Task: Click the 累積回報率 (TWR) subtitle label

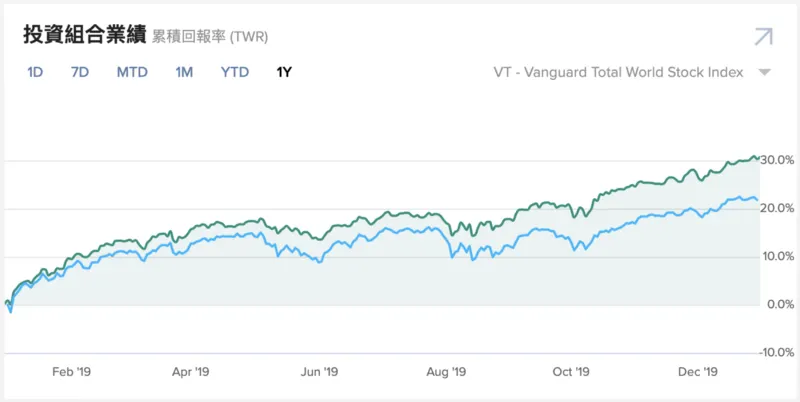Action: point(209,37)
